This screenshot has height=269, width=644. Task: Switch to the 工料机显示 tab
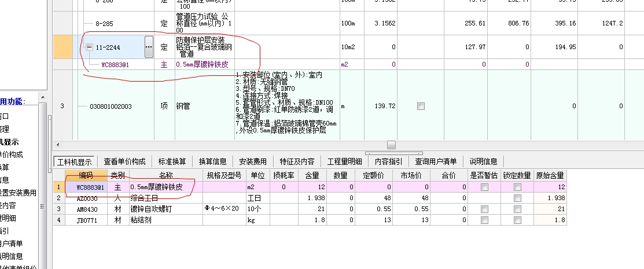[x=74, y=161]
